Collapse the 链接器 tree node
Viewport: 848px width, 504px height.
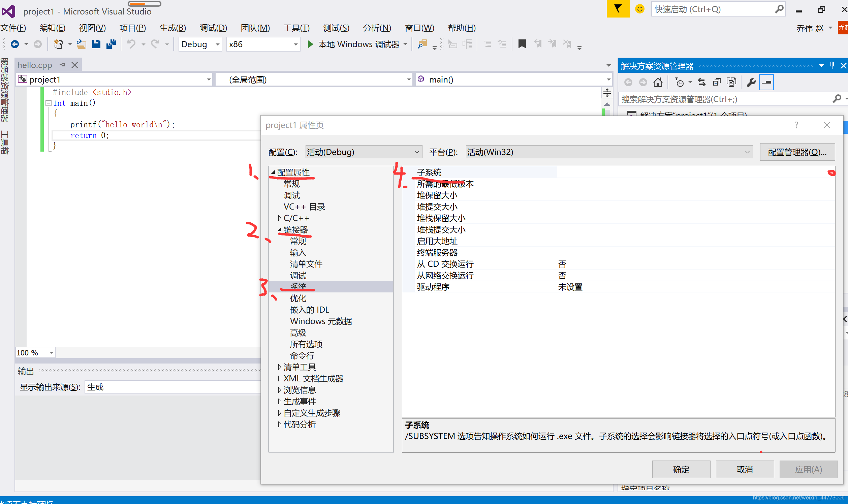point(280,229)
